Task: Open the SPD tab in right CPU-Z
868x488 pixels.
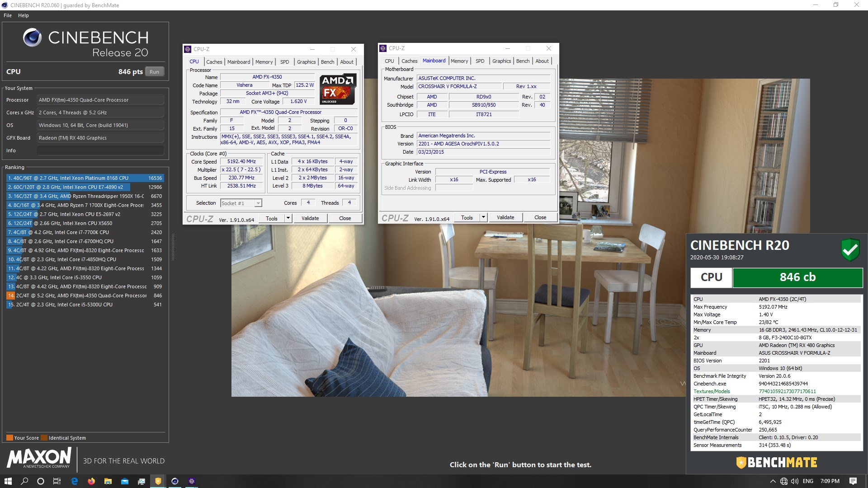Action: pyautogui.click(x=480, y=61)
